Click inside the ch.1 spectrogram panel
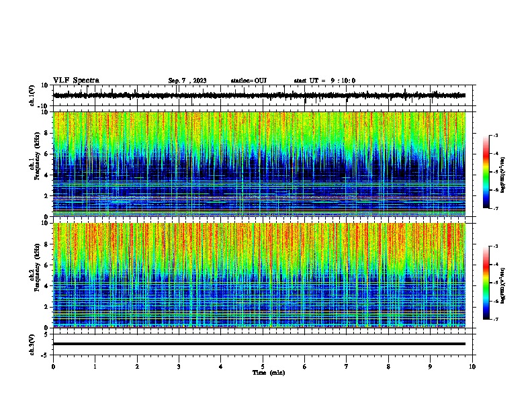Screen dimensions: 532x411 tap(259, 164)
